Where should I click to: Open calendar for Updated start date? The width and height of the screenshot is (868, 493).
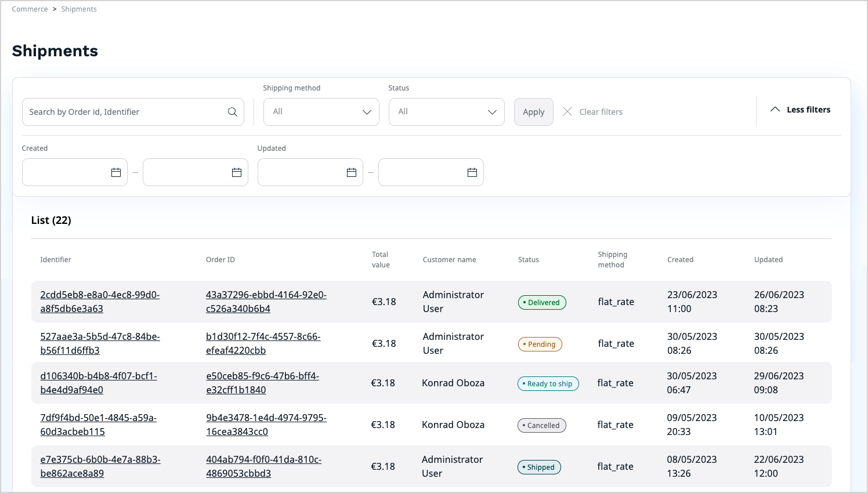(x=351, y=172)
